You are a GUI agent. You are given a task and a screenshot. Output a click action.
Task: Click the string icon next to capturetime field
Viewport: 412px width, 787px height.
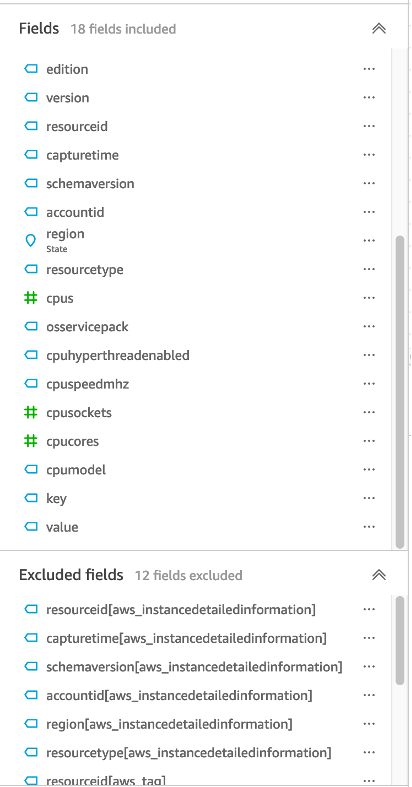[31, 155]
